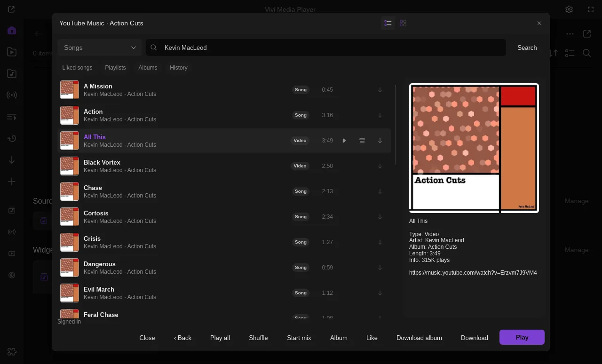Open the Albums tab
Viewport: 602px width, 364px height.
click(148, 68)
